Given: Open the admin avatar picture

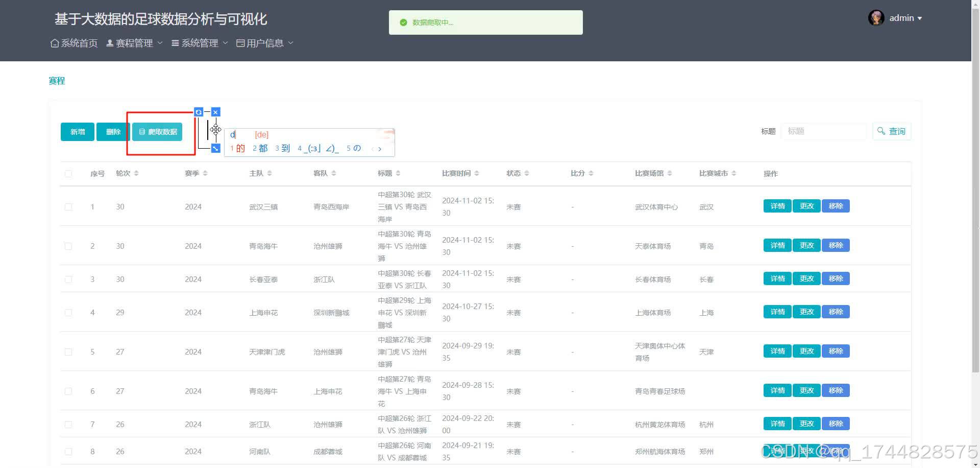Looking at the screenshot, I should click(x=876, y=18).
